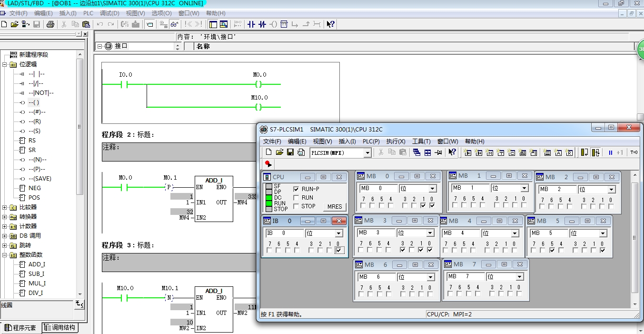Click the print icon in main toolbar
The height and width of the screenshot is (334, 644).
[x=50, y=24]
